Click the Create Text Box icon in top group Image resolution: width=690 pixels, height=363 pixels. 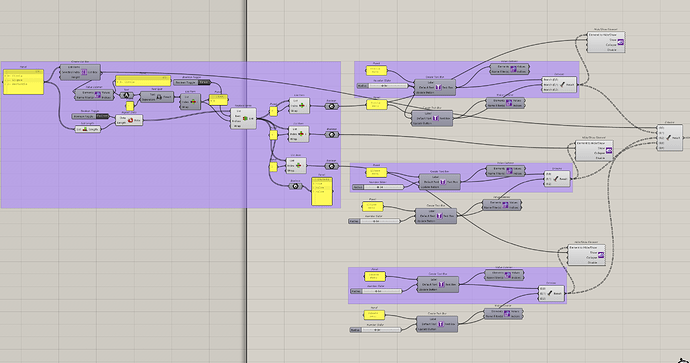pyautogui.click(x=438, y=87)
